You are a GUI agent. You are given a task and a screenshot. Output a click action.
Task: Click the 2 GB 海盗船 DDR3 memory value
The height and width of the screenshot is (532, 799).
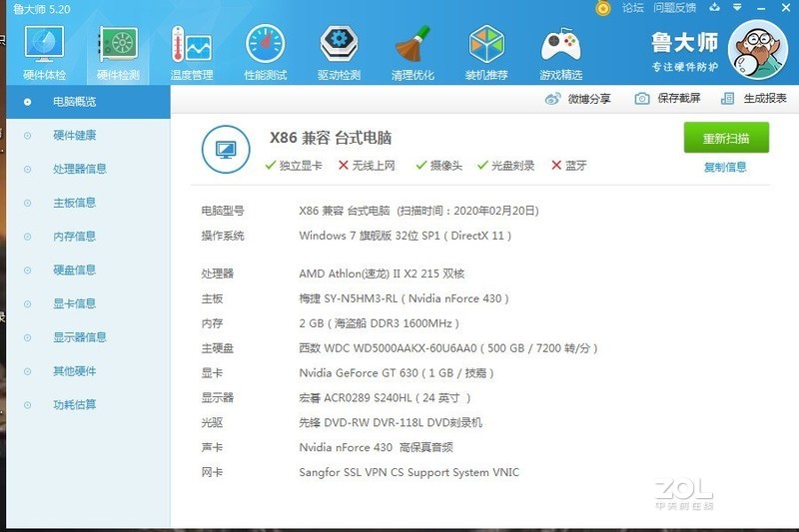(x=380, y=323)
